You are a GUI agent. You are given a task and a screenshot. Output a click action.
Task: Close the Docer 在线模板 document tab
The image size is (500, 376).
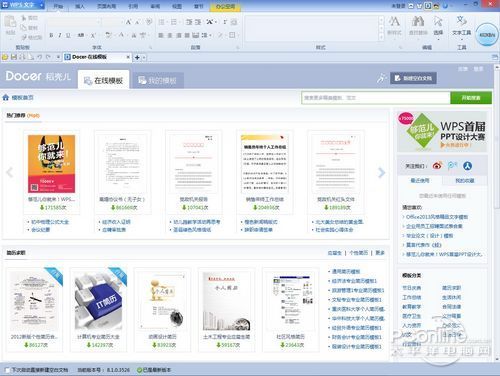128,57
